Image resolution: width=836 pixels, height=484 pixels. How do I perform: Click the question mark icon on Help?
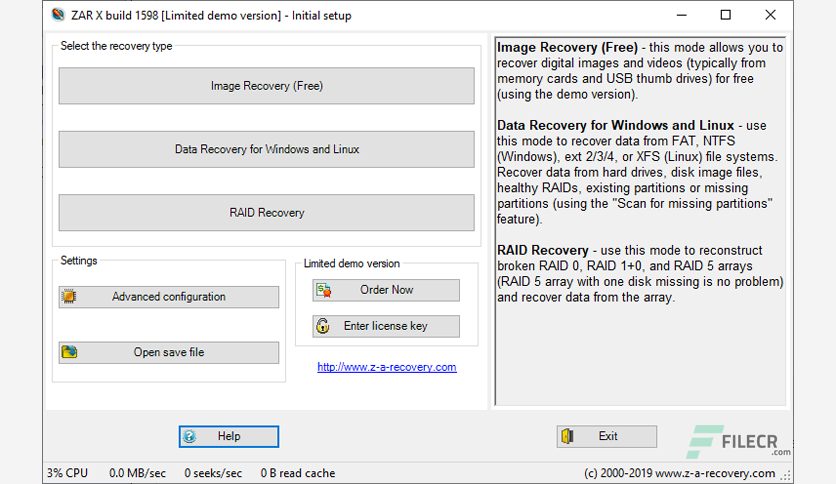click(190, 437)
